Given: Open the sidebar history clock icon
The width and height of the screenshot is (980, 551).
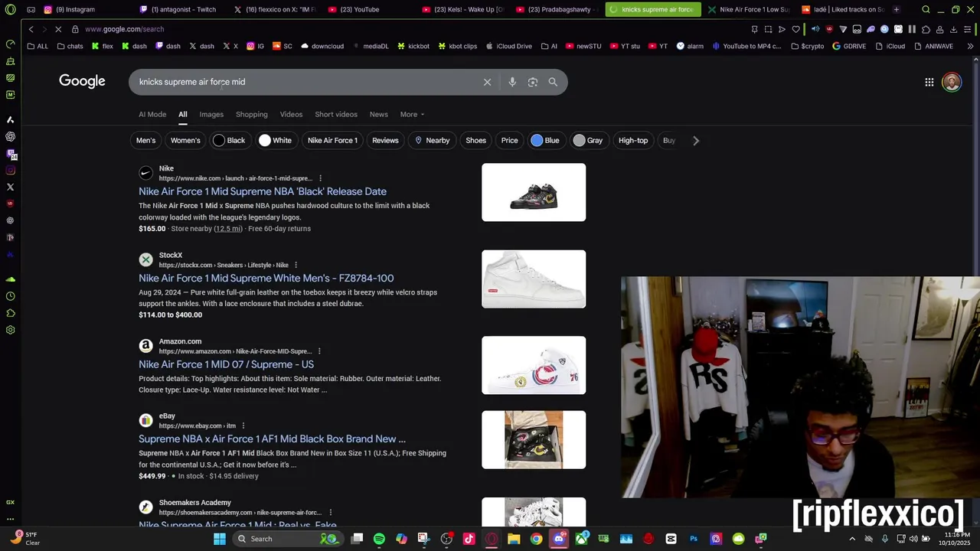Looking at the screenshot, I should coord(10,296).
